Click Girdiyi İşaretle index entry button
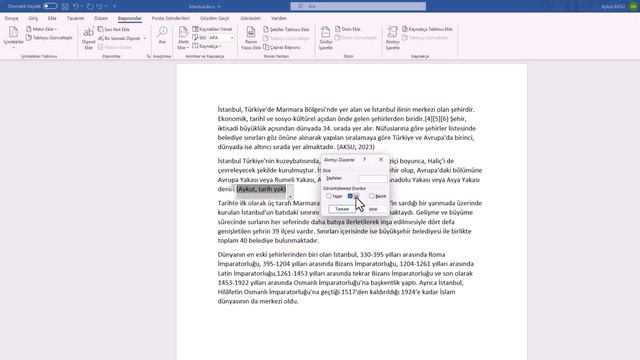640x360 pixels. [x=325, y=38]
